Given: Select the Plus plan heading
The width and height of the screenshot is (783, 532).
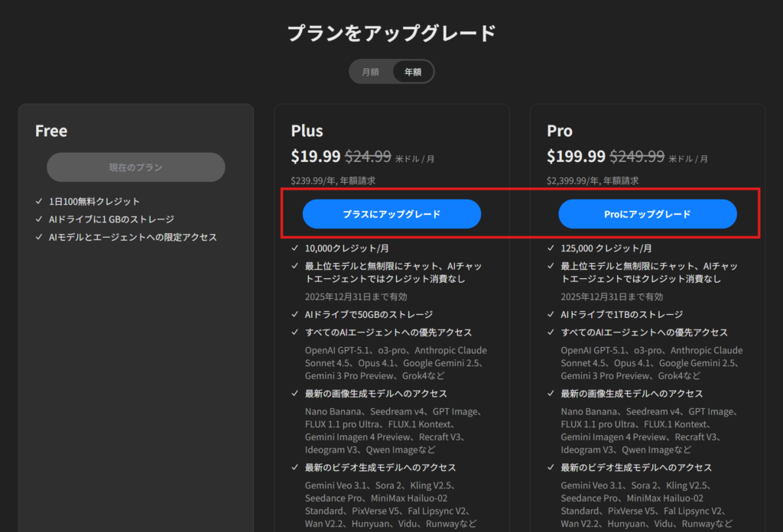Looking at the screenshot, I should 307,131.
